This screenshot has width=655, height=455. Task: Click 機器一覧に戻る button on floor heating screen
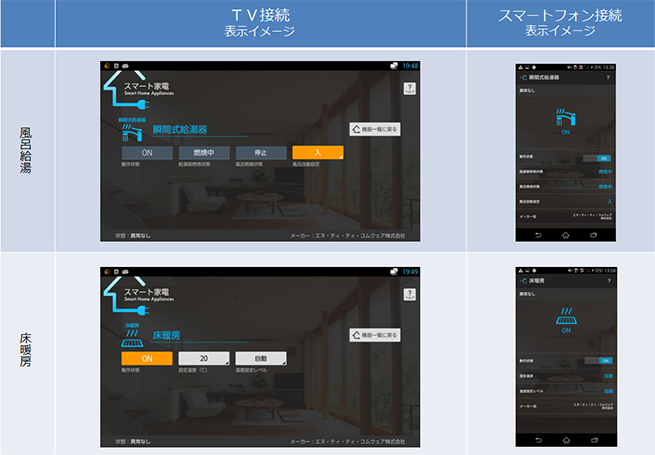376,335
